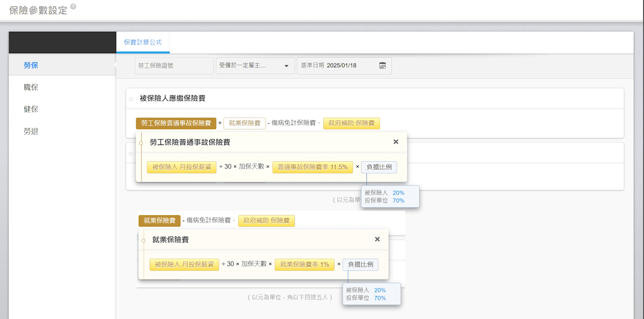The height and width of the screenshot is (319, 644).
Task: Select the 保費計算公式 tab
Action: click(143, 42)
